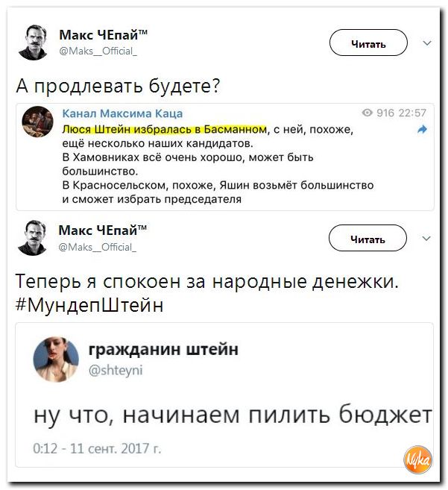Click the forward arrow icon in the Telegram post
This screenshot has width=448, height=490.
(421, 129)
